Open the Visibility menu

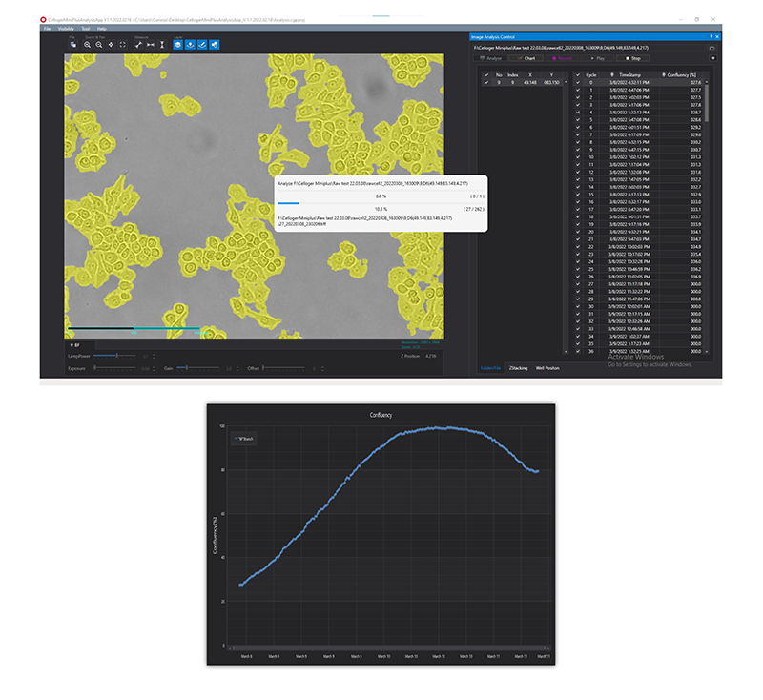pos(66,29)
